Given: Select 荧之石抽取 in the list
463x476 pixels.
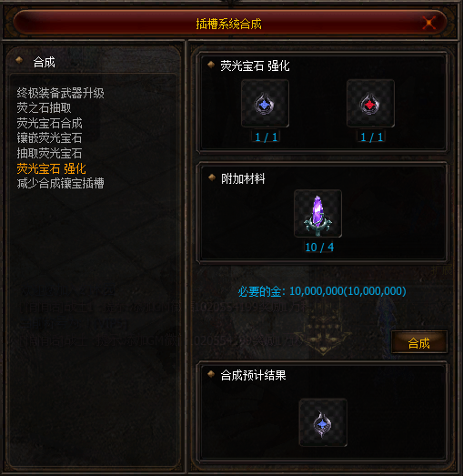Looking at the screenshot, I should point(44,107).
